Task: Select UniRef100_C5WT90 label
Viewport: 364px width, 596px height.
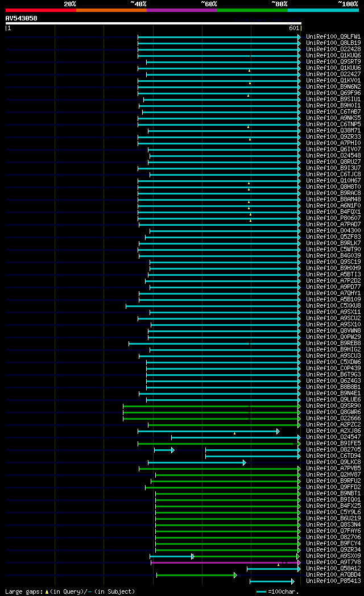Action: pyautogui.click(x=333, y=250)
